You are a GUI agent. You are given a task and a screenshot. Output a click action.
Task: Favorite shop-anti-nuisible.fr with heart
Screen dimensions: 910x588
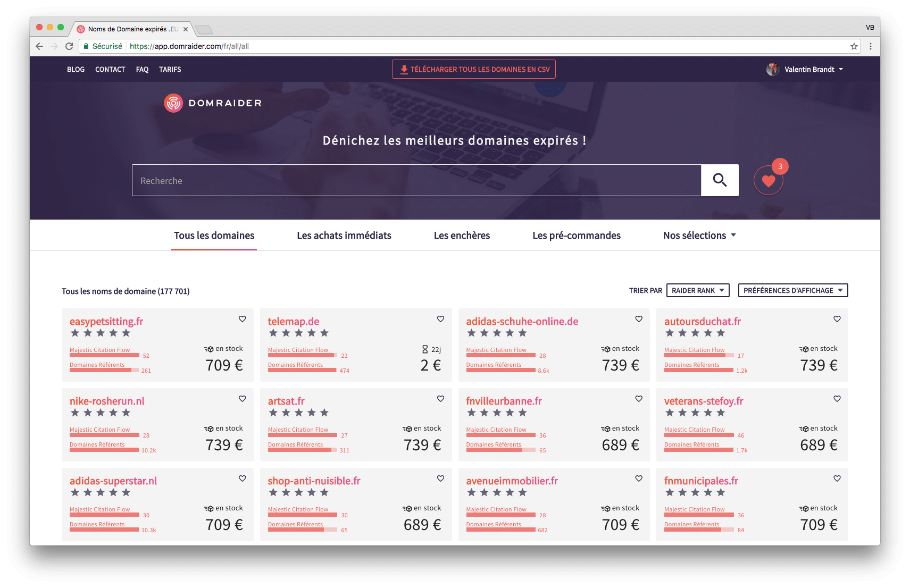441,478
